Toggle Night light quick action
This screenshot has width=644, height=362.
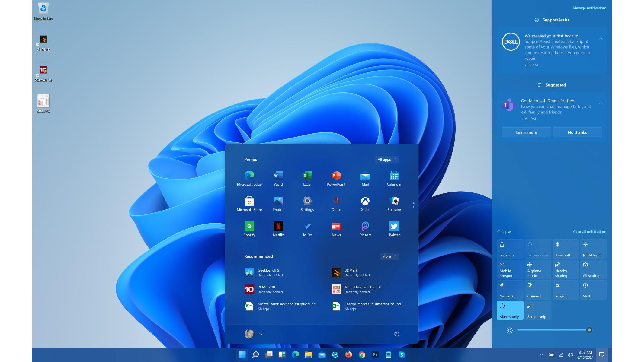click(x=593, y=249)
